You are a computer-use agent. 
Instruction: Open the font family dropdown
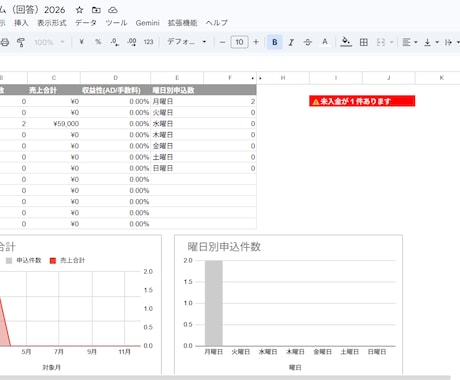(x=187, y=42)
